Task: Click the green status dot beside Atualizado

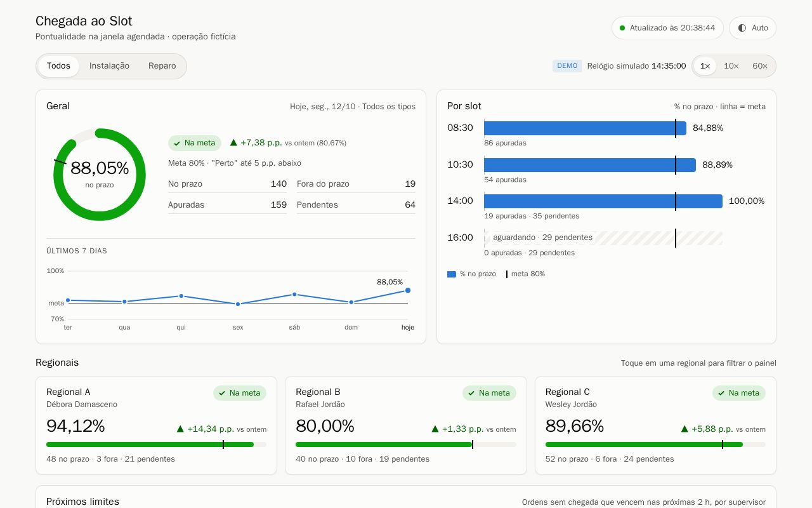Action: click(x=622, y=28)
